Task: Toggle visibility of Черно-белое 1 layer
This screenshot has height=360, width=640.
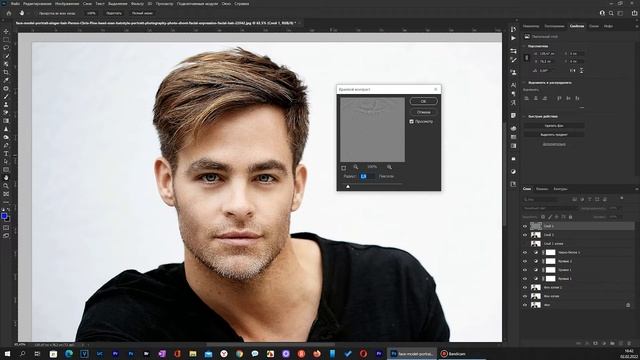Action: click(525, 253)
